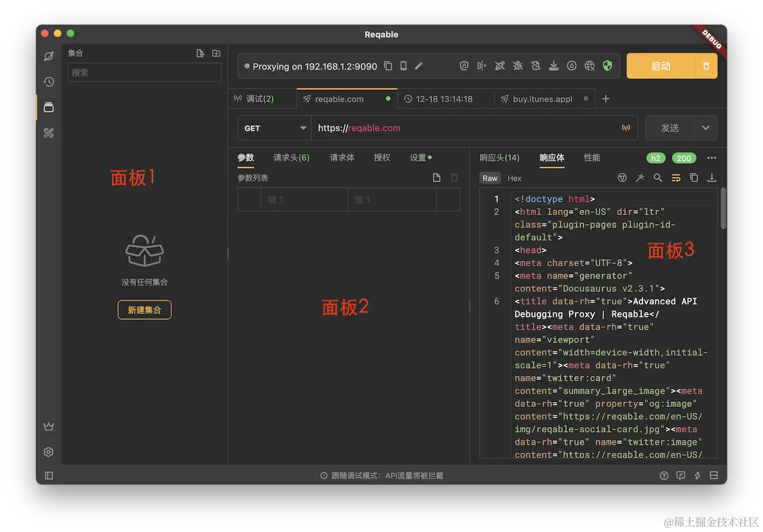The image size is (763, 532).
Task: Click the 启动 button
Action: (660, 66)
